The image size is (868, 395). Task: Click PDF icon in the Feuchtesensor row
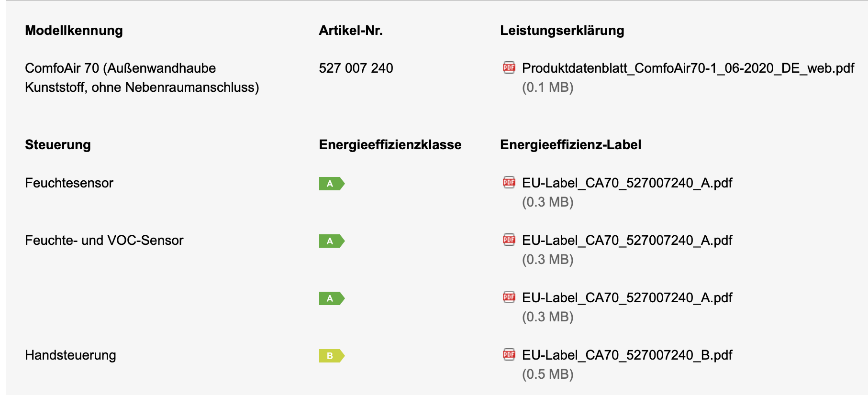click(x=509, y=182)
